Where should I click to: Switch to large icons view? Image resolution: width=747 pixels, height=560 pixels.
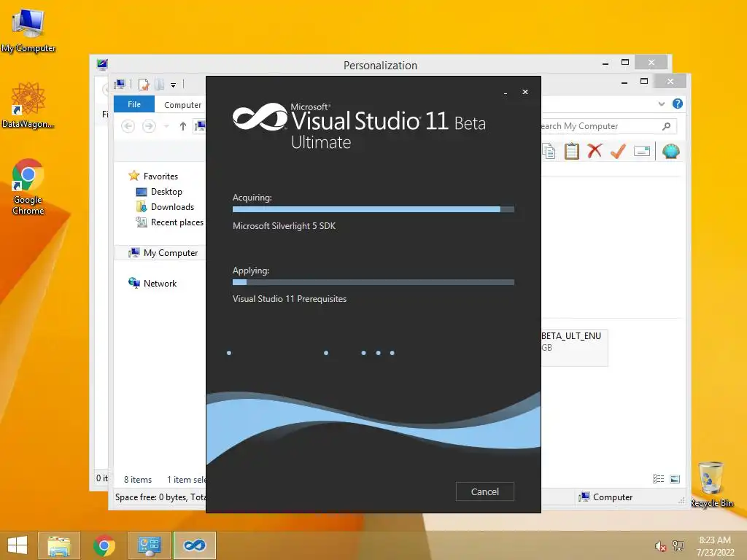pyautogui.click(x=675, y=479)
